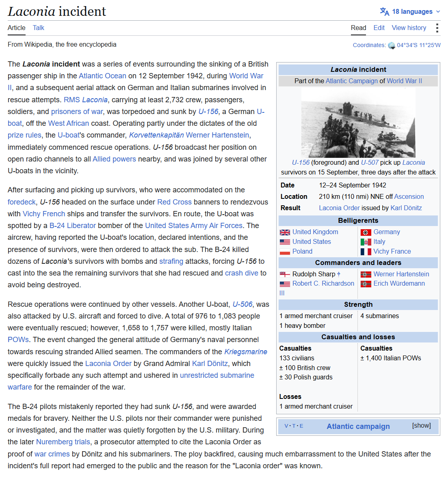Open Korvettenkapitän link in the intro

[x=156, y=136]
